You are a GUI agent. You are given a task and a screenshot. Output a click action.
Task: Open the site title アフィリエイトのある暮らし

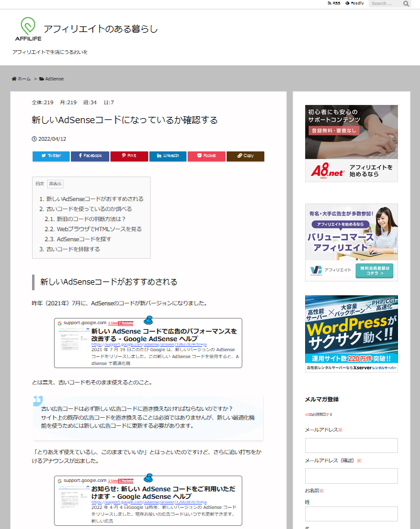pyautogui.click(x=100, y=29)
